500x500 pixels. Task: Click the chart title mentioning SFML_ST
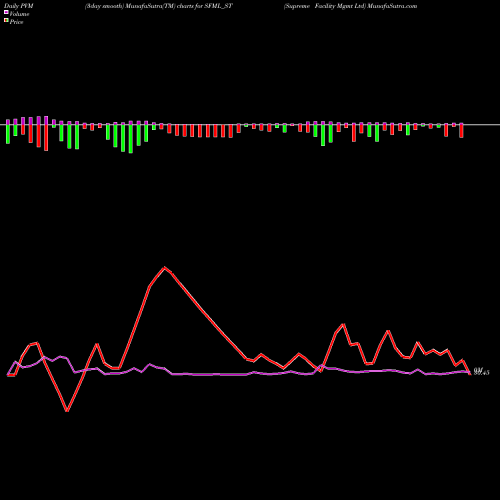pos(159,6)
